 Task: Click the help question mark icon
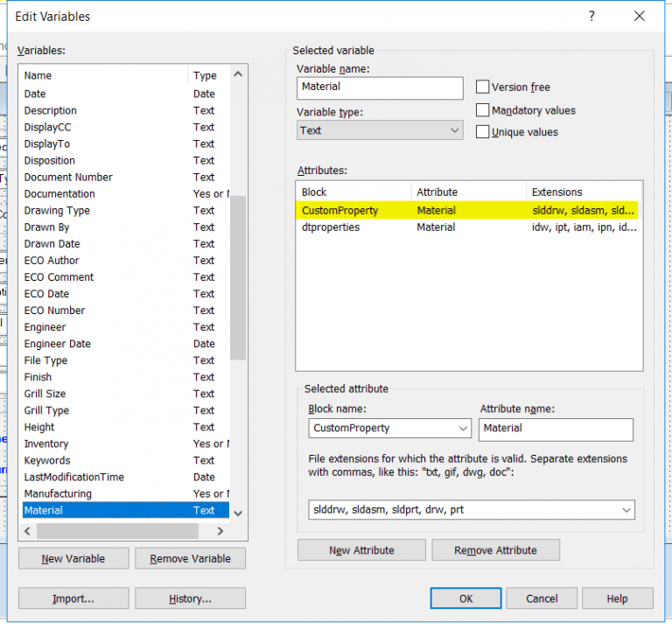pos(591,17)
